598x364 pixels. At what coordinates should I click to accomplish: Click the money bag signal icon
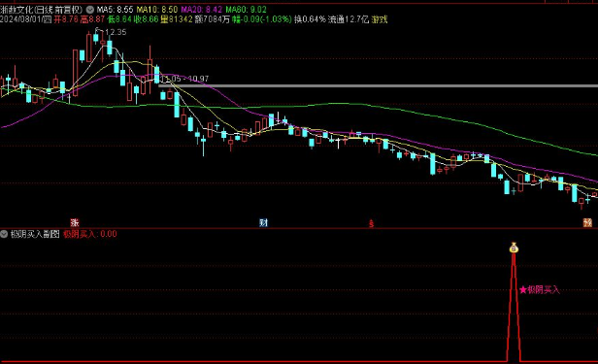(514, 248)
